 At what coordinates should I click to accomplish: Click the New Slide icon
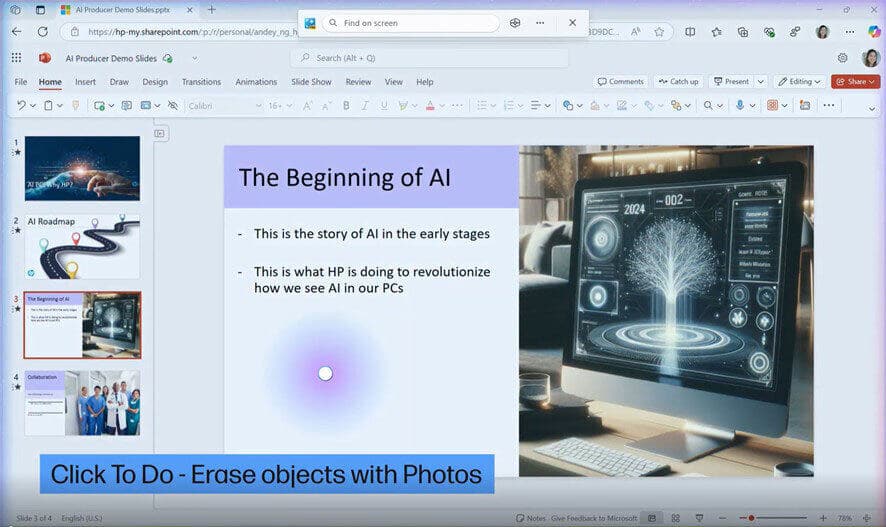coord(99,106)
